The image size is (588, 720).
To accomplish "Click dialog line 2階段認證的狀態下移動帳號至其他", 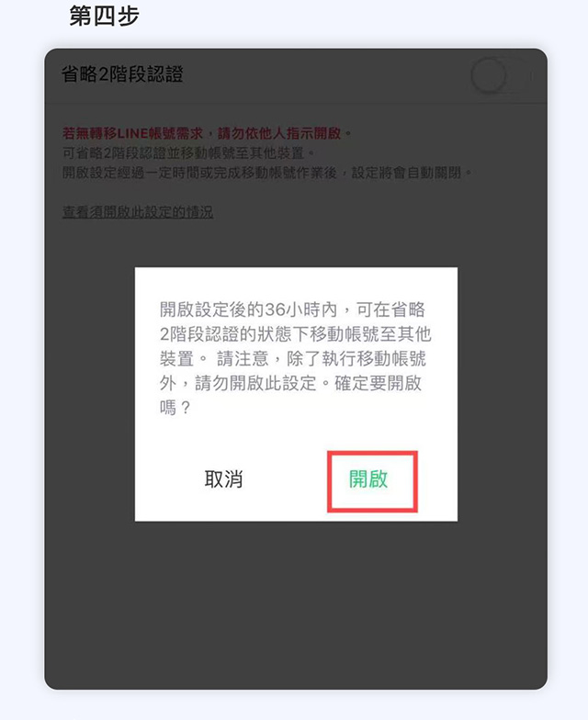I will tap(296, 334).
